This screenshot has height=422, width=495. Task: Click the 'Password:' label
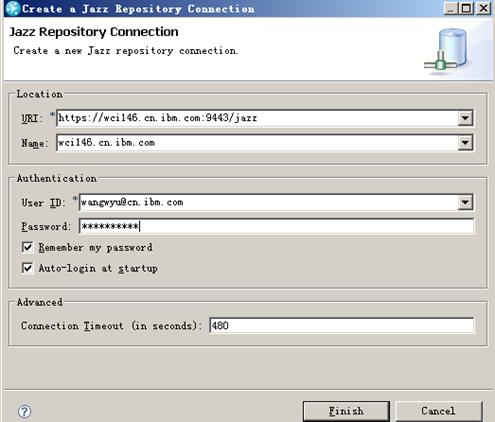(x=46, y=227)
